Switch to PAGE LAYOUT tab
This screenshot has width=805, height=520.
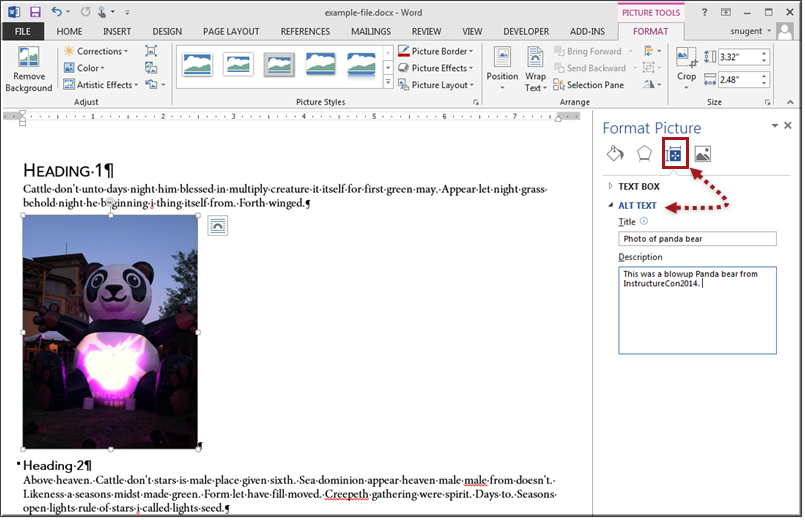click(231, 31)
